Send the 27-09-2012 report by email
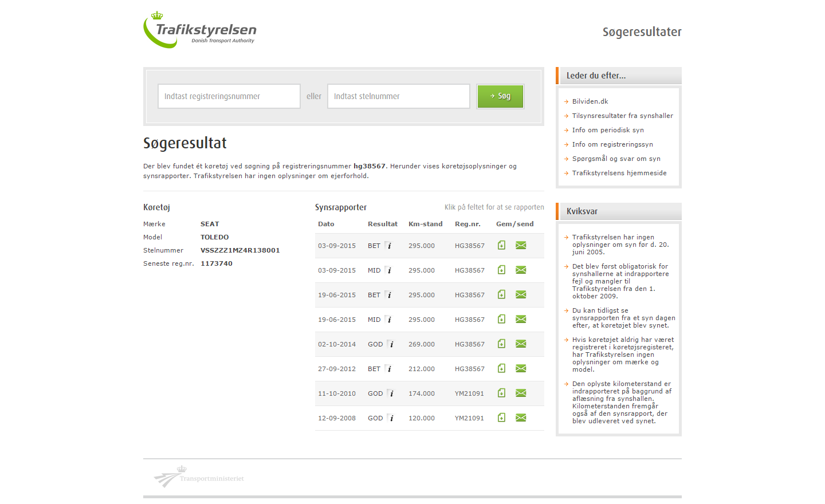 pos(521,368)
